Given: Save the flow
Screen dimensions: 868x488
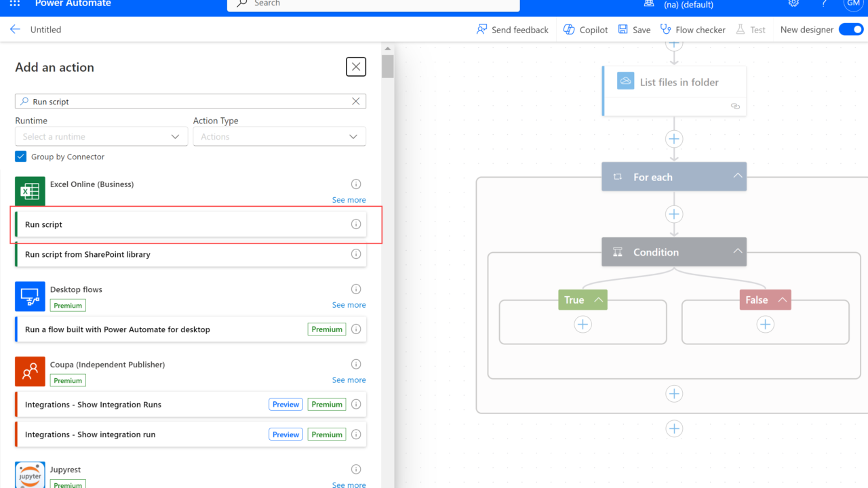Looking at the screenshot, I should 634,30.
